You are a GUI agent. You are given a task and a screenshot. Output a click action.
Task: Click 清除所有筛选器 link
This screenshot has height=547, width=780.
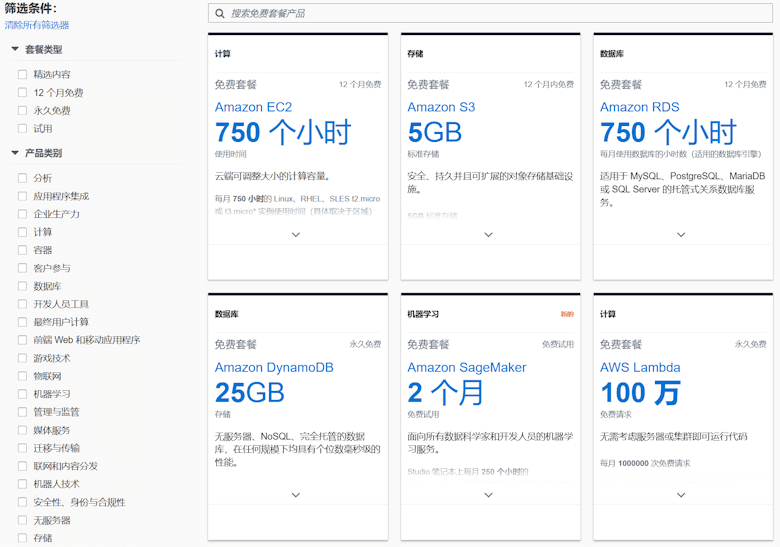(37, 25)
